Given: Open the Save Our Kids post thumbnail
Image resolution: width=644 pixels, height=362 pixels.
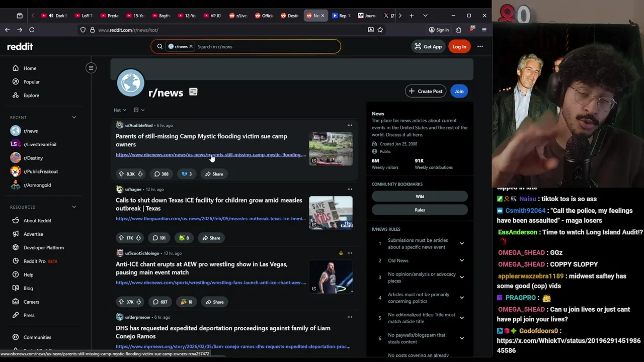Looking at the screenshot, I should click(x=331, y=212).
